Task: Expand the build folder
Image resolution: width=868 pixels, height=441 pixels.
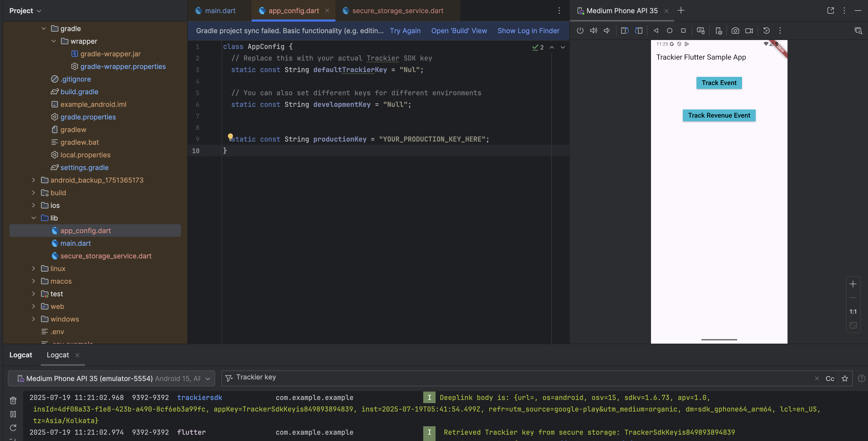Action: pyautogui.click(x=33, y=193)
